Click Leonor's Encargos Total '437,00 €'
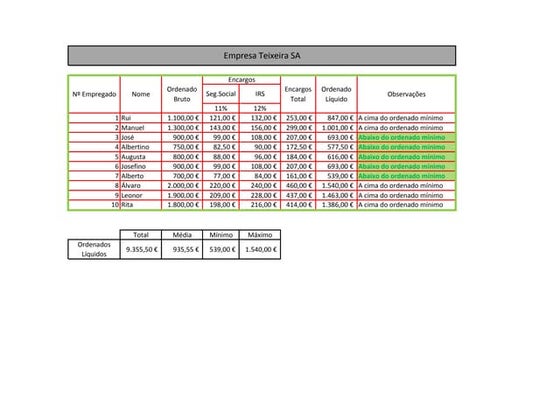 (298, 195)
